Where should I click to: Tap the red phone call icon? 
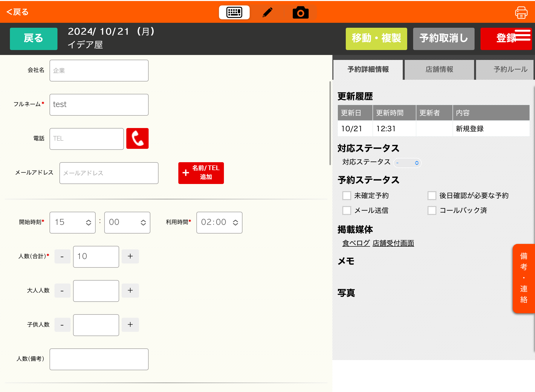tap(137, 138)
